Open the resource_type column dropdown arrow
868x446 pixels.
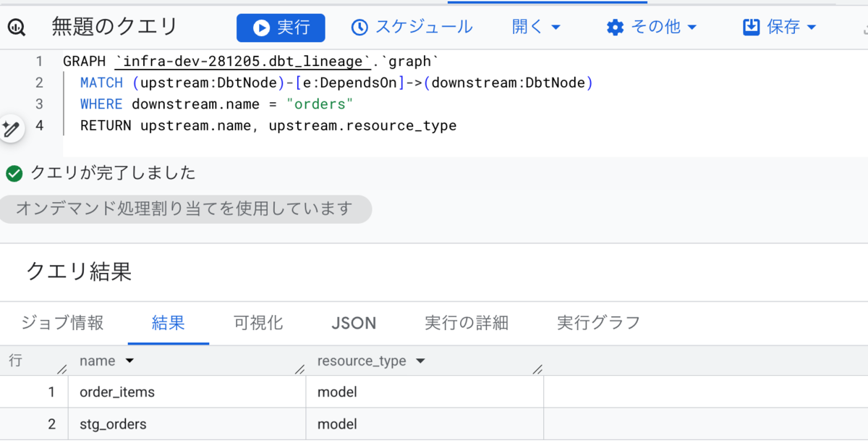pos(420,361)
